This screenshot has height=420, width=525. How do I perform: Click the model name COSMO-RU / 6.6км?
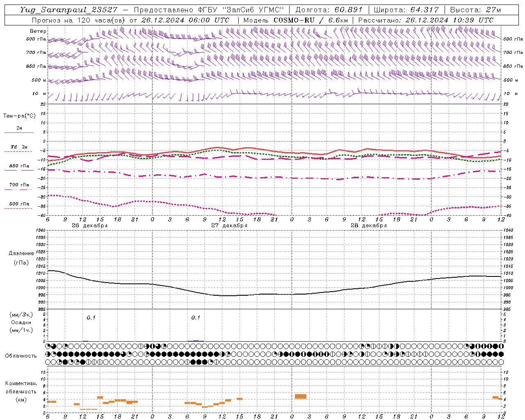[x=310, y=20]
